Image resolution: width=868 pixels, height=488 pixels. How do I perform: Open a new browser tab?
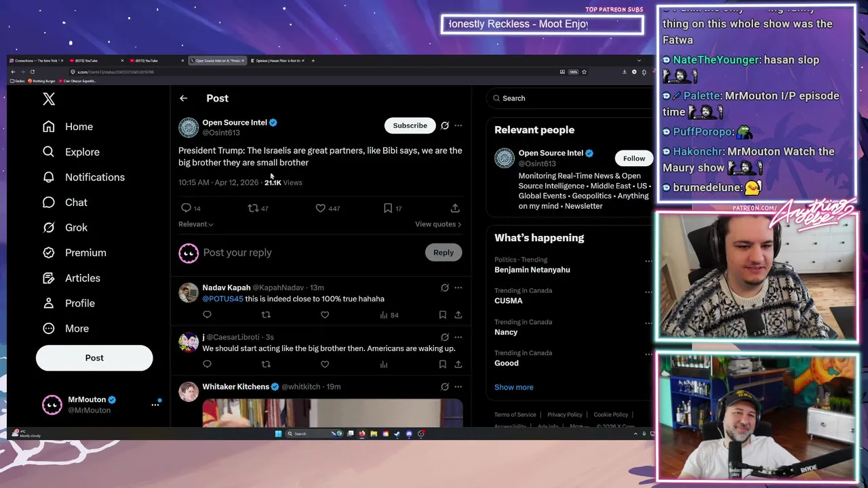tap(313, 60)
